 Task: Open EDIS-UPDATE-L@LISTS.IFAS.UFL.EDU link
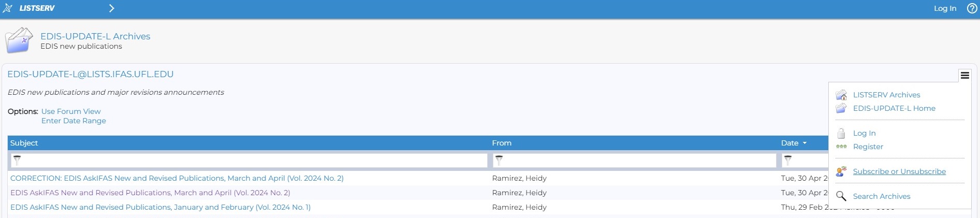click(91, 74)
